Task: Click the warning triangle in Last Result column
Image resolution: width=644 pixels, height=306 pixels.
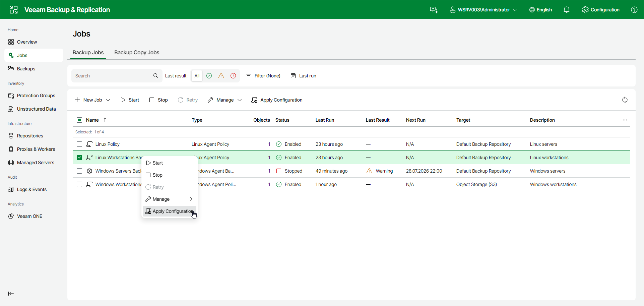Action: (x=369, y=171)
